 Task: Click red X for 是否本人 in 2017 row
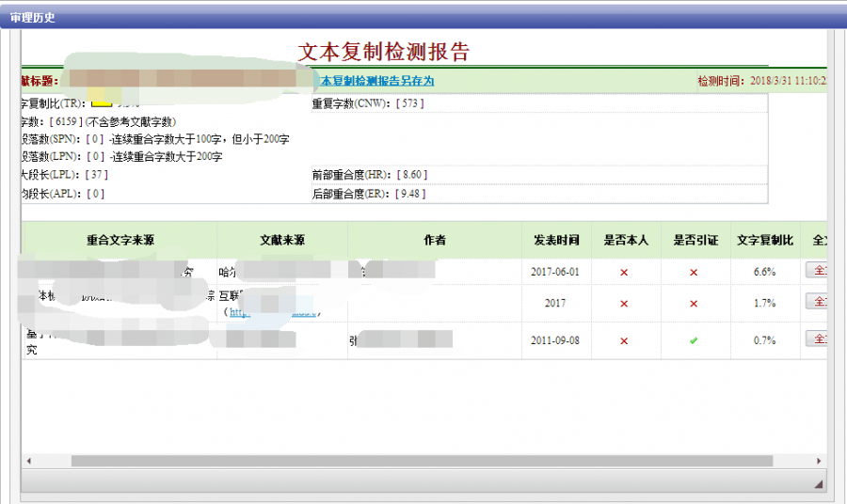624,304
